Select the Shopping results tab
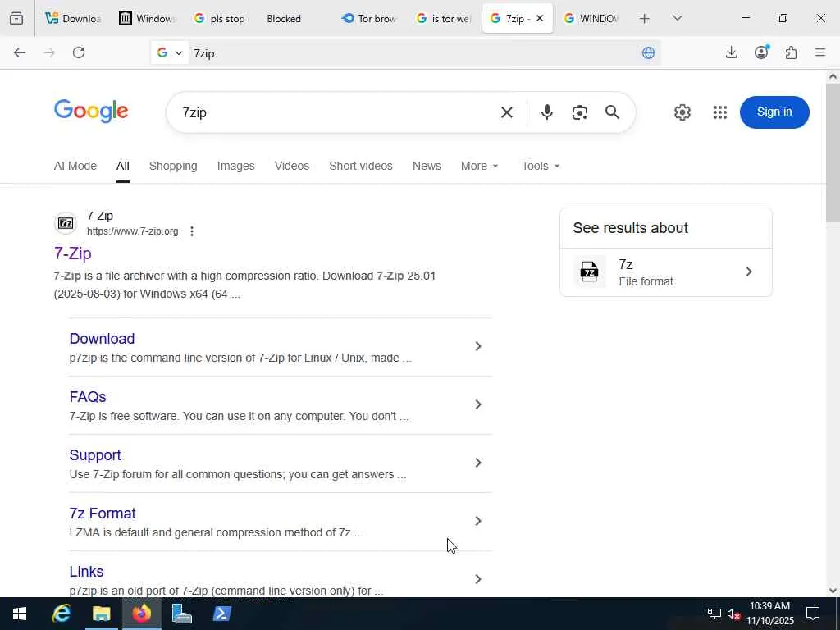This screenshot has width=840, height=630. click(x=173, y=166)
